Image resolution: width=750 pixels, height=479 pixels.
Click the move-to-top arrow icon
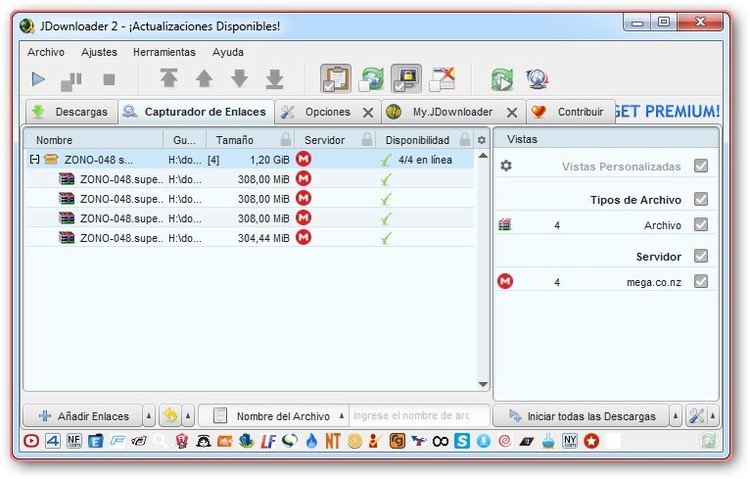[169, 79]
